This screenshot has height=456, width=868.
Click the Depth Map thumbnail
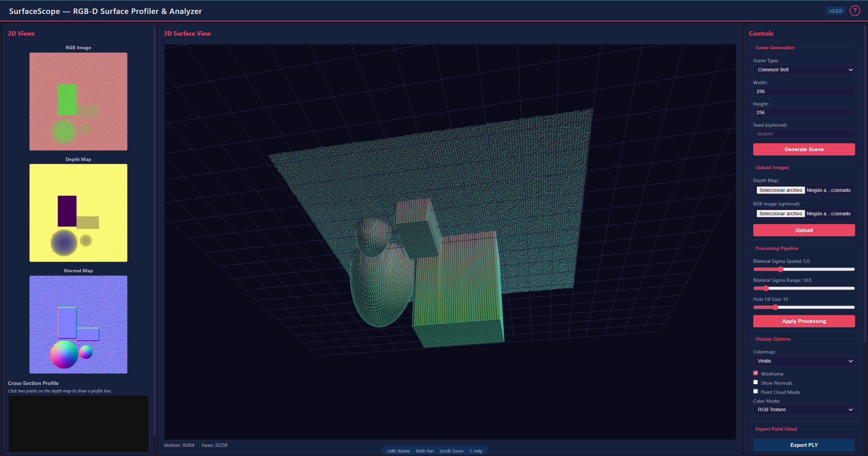78,213
